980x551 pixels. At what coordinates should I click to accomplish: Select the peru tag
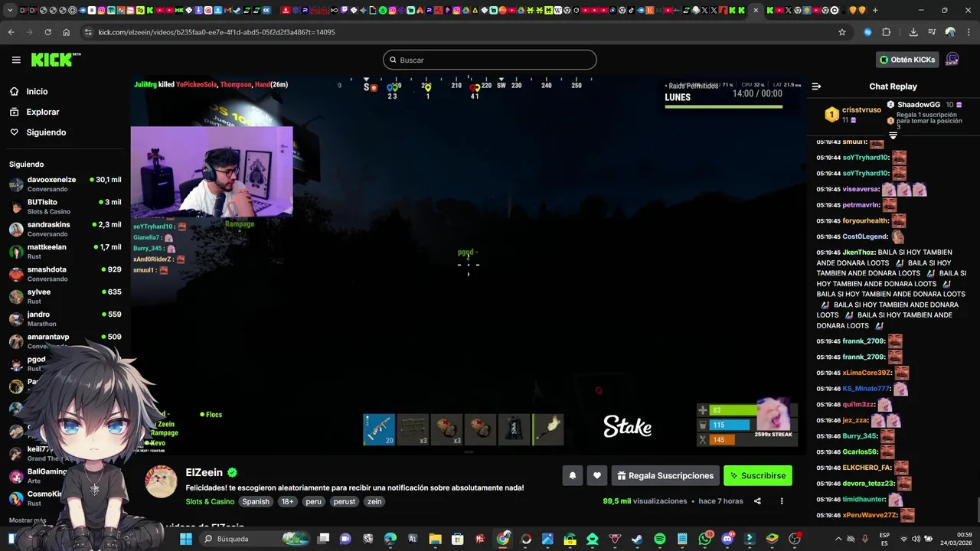(314, 501)
